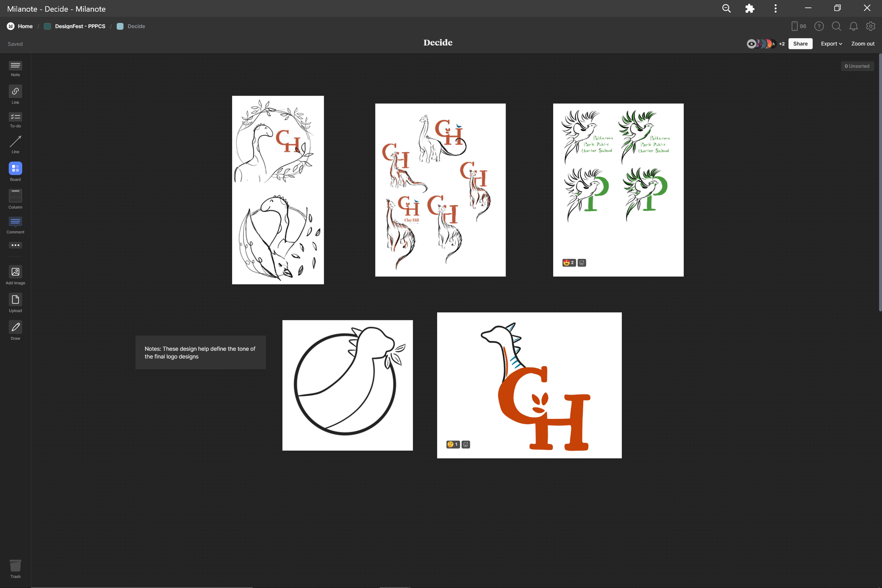
Task: Click Zoom out
Action: point(863,44)
